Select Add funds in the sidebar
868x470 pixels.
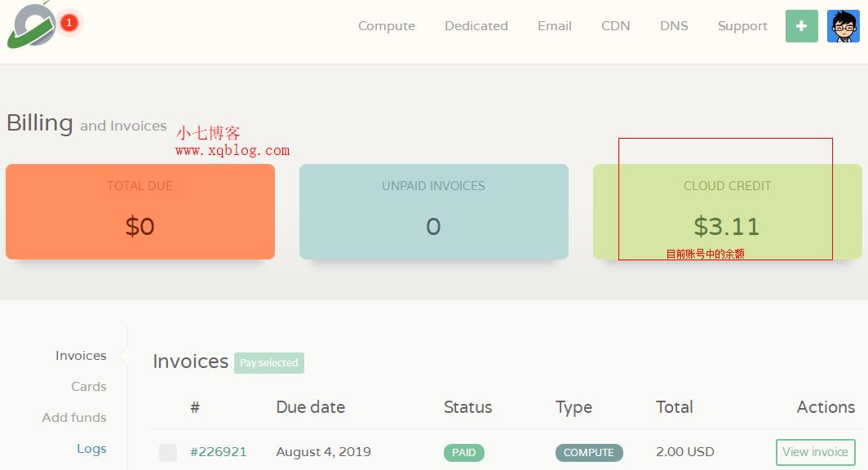tap(74, 418)
